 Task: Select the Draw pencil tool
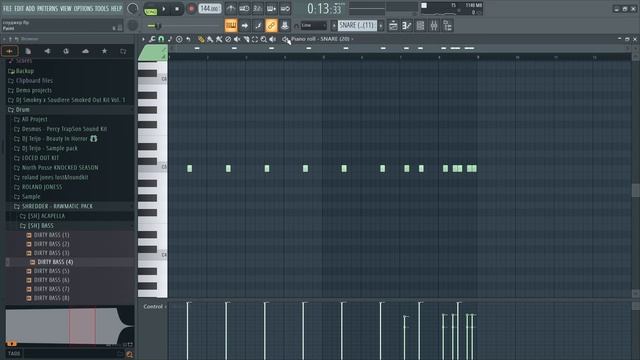coord(201,39)
